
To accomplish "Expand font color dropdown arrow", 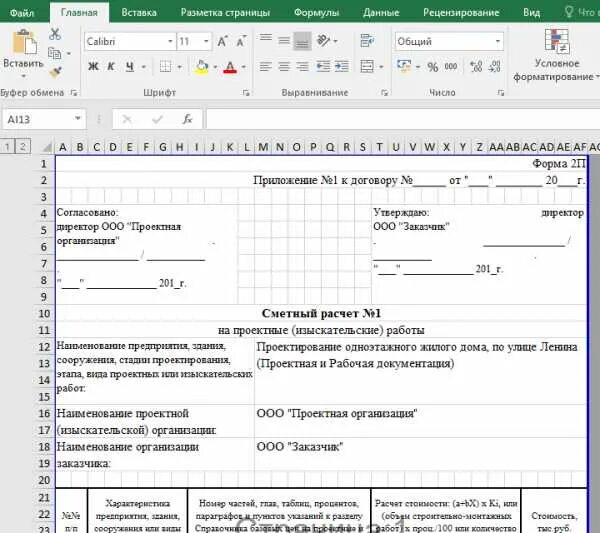I will pos(243,67).
